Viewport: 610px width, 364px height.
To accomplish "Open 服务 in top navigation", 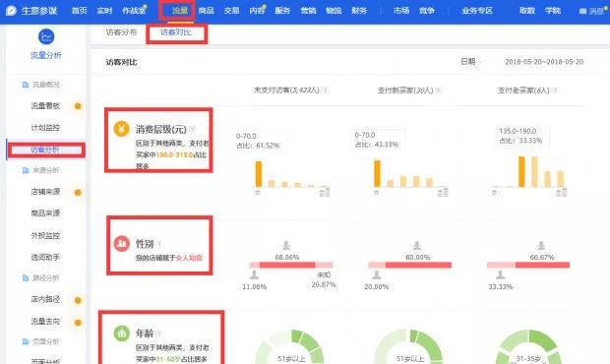I will click(282, 11).
